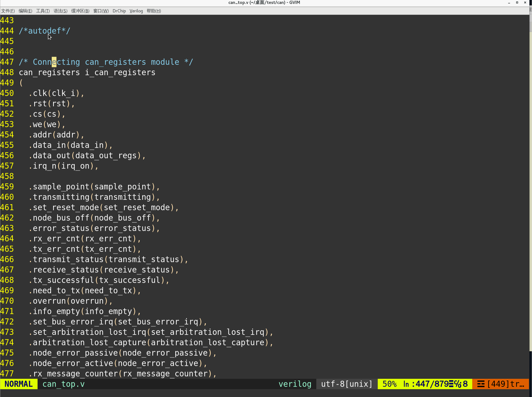This screenshot has width=532, height=397.
Task: Open the 缓冲区(B) buffers menu
Action: click(x=80, y=11)
